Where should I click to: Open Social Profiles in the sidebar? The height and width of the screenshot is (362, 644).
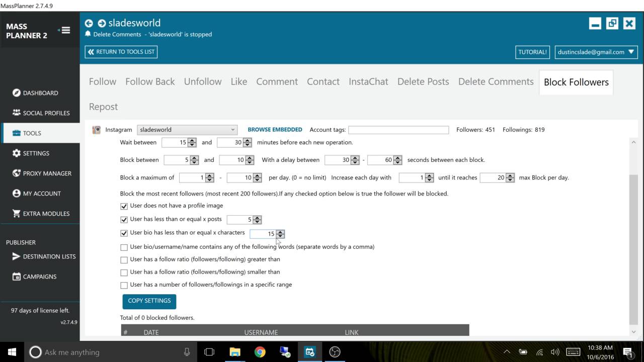coord(41,113)
